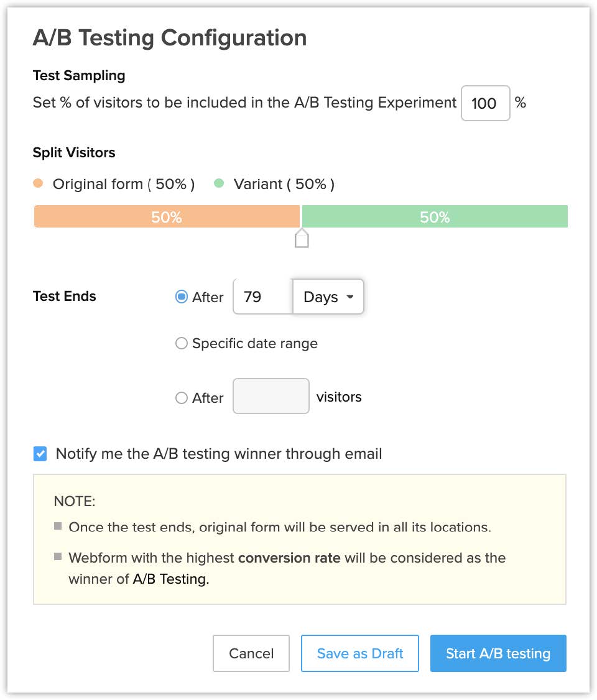
Task: Start the A/B testing
Action: click(498, 653)
